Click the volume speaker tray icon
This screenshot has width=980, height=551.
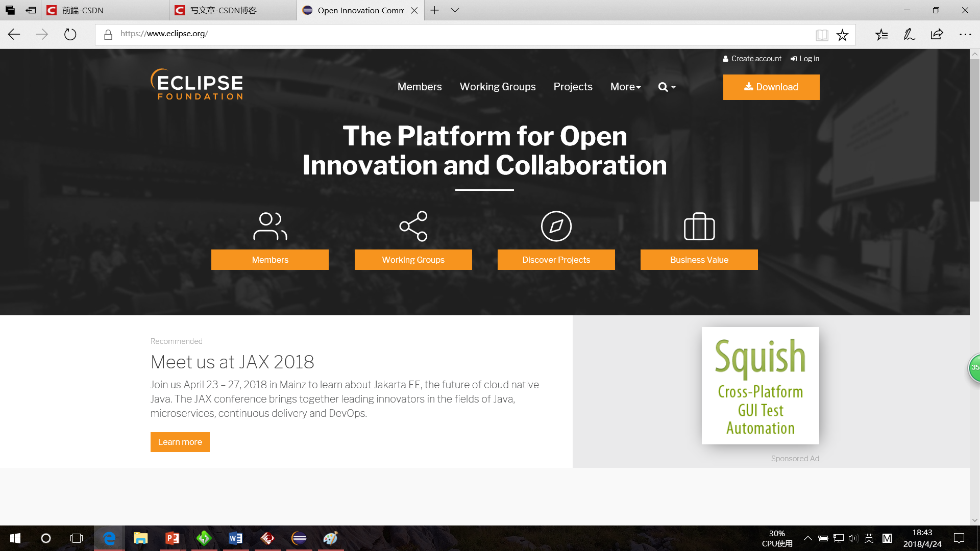tap(853, 538)
